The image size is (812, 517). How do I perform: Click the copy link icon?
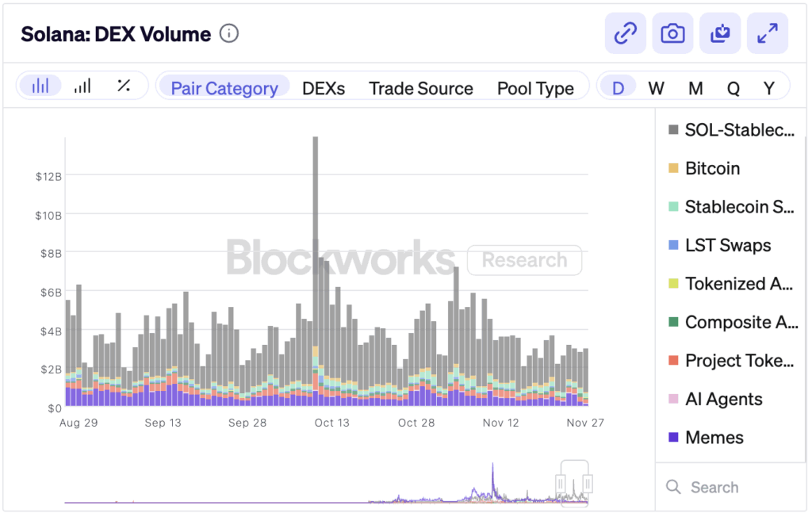[626, 33]
